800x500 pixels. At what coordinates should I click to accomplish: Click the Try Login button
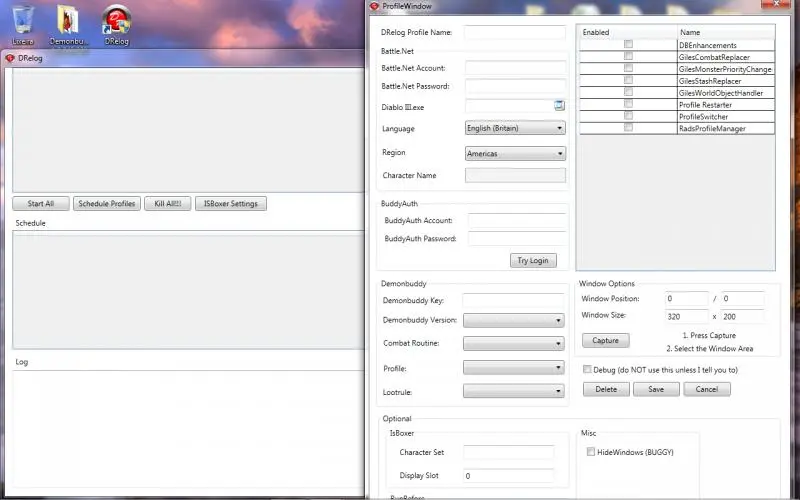pos(533,260)
